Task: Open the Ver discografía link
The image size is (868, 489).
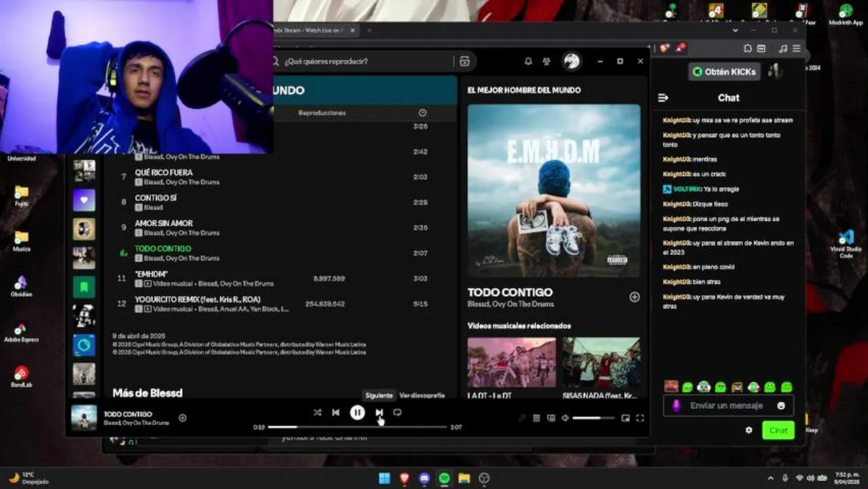Action: [x=422, y=395]
